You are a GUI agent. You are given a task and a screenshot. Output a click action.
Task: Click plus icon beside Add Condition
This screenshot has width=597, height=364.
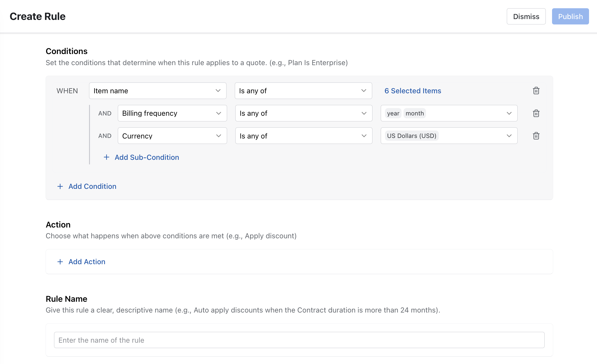click(60, 186)
